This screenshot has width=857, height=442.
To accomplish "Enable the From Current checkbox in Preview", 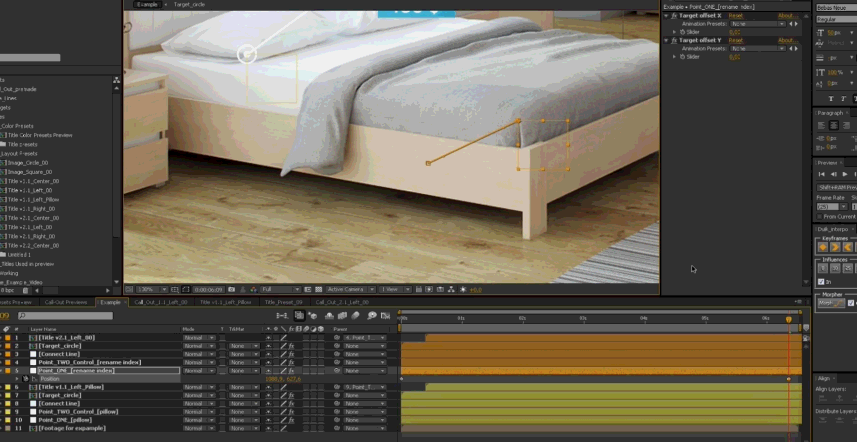I will (820, 217).
